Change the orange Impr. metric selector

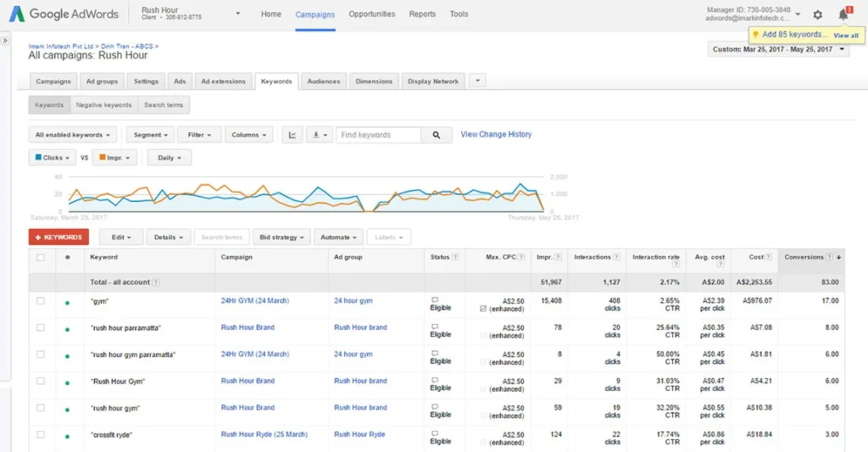point(114,158)
